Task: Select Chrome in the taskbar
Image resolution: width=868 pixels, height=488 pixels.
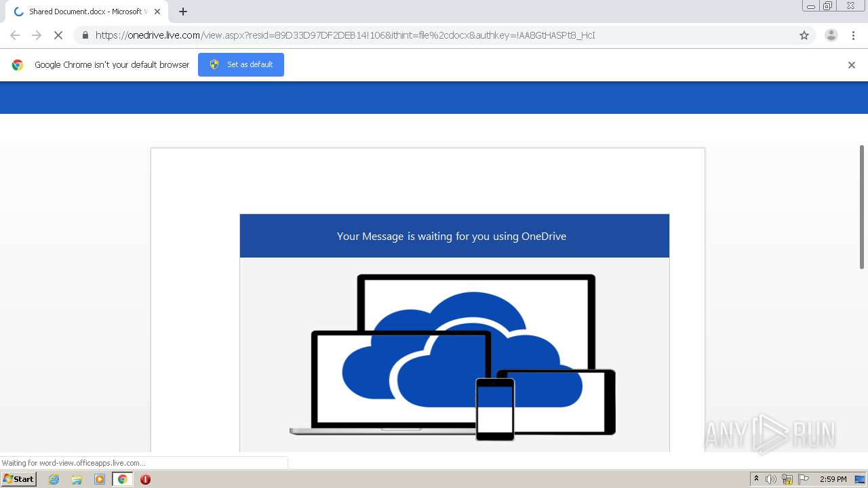Action: coord(122,479)
